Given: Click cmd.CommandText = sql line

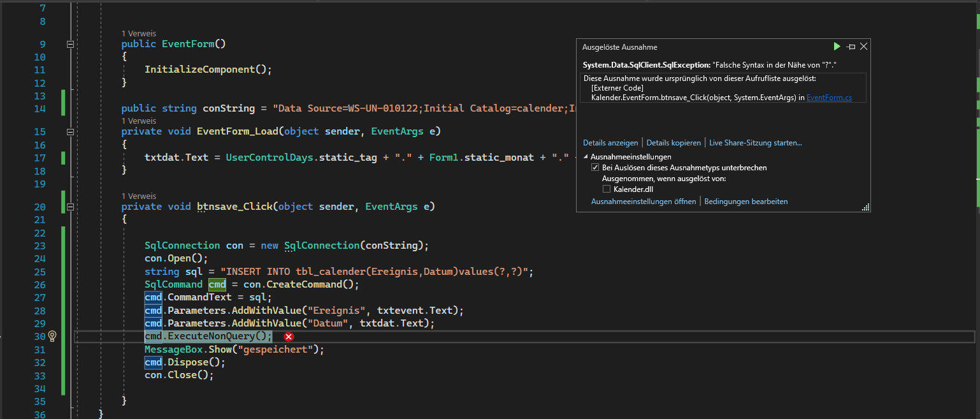Looking at the screenshot, I should point(208,298).
